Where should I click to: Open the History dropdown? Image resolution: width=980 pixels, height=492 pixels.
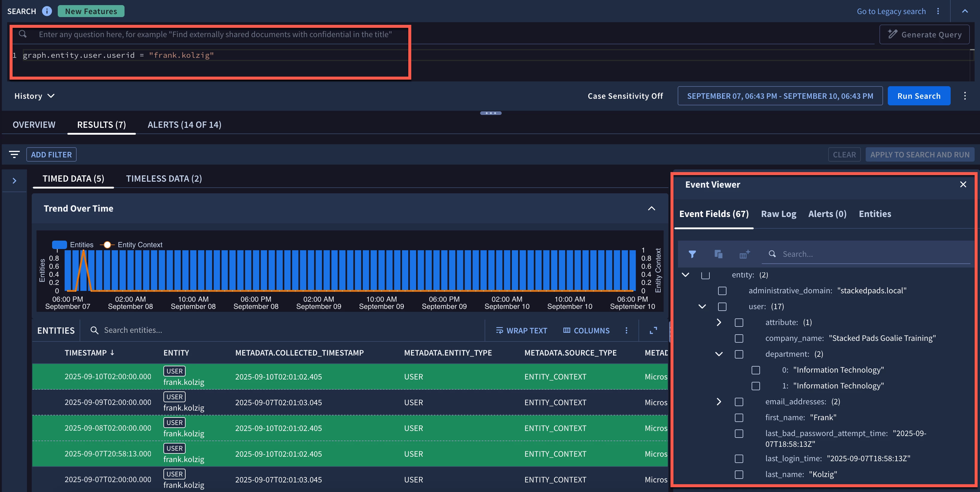click(34, 96)
